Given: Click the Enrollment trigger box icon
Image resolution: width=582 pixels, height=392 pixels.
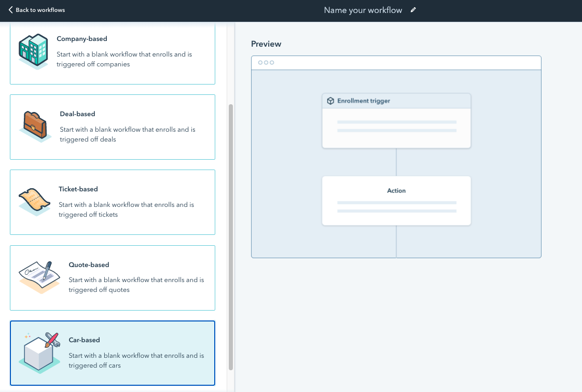Looking at the screenshot, I should [x=330, y=101].
